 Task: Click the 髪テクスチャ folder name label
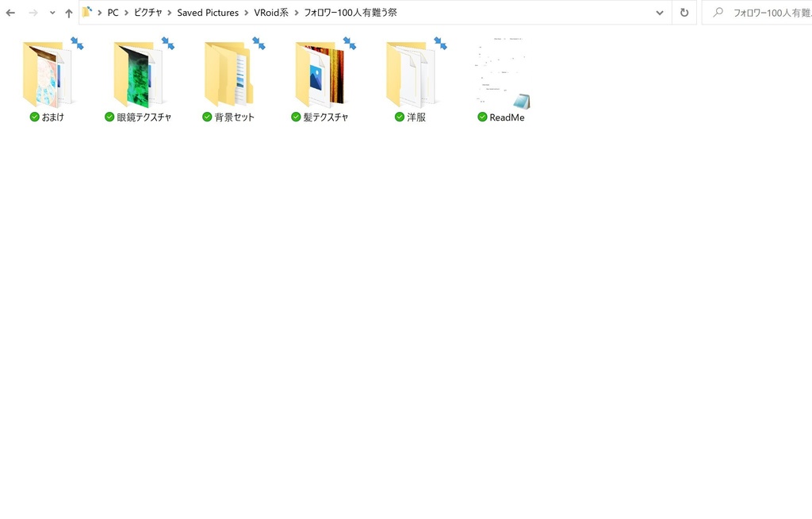tap(326, 117)
